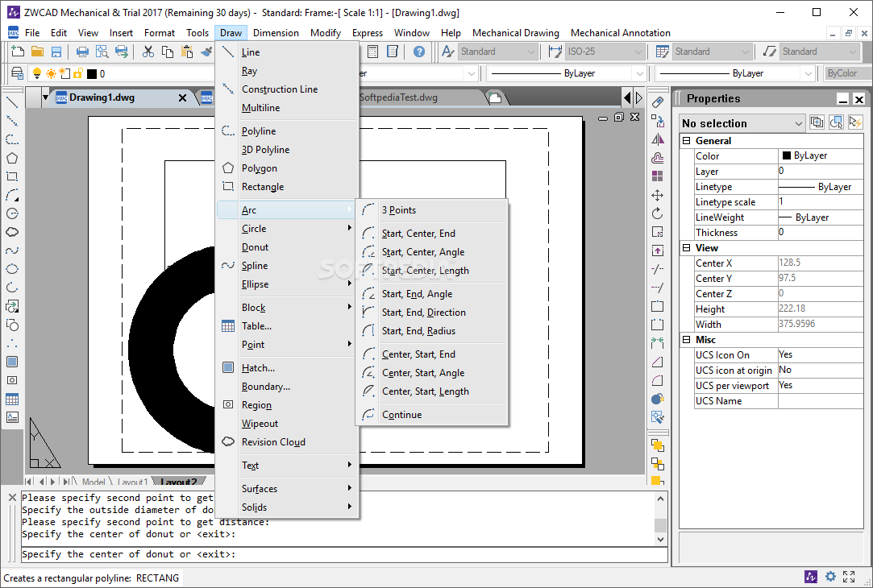The width and height of the screenshot is (873, 588).
Task: Click the Rotate tool in modify toolbar
Action: tap(658, 213)
